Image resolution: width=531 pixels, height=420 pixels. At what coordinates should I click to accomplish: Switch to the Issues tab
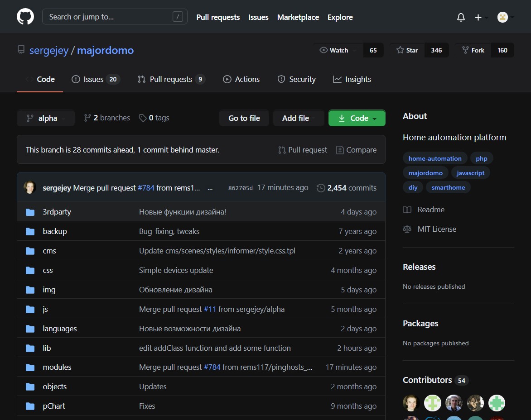95,79
